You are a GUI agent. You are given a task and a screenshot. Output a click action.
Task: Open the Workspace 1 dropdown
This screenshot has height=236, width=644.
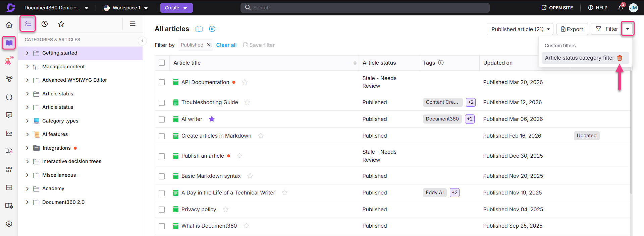(x=126, y=8)
